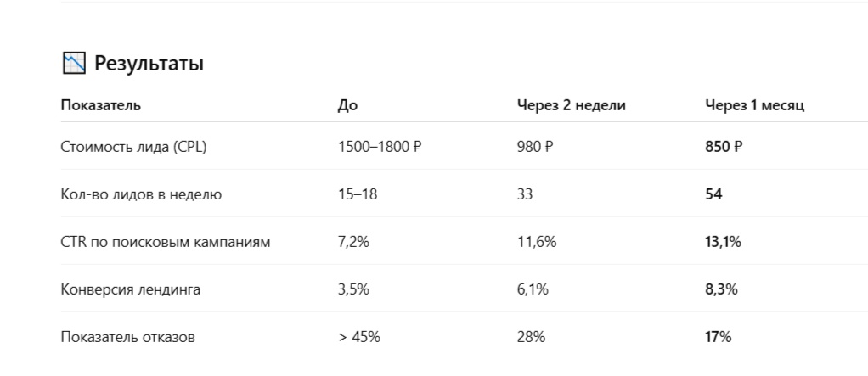Click the 980 ₽ value
The width and height of the screenshot is (868, 376).
click(535, 147)
